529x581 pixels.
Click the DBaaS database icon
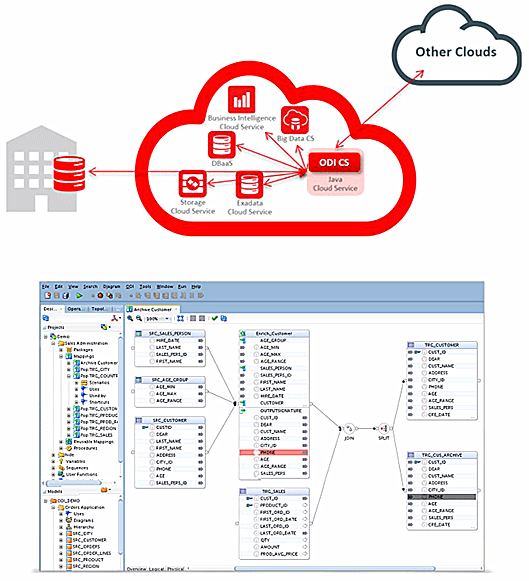[222, 146]
